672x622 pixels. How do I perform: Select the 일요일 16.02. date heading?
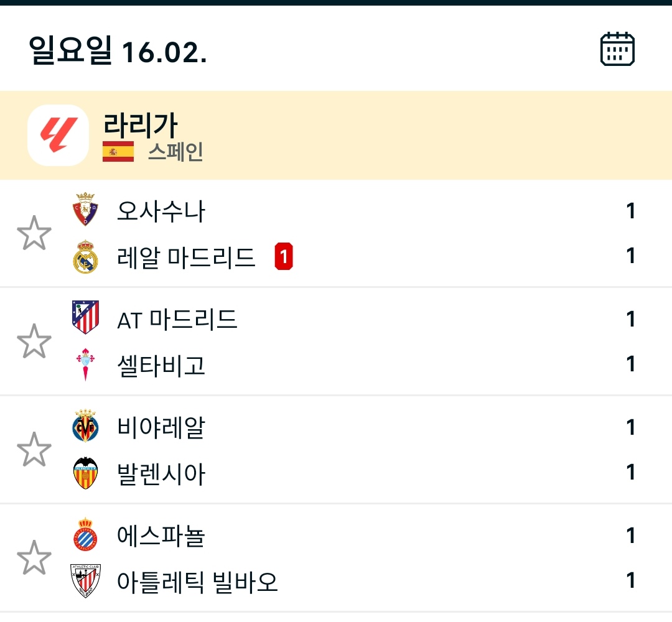(x=118, y=51)
